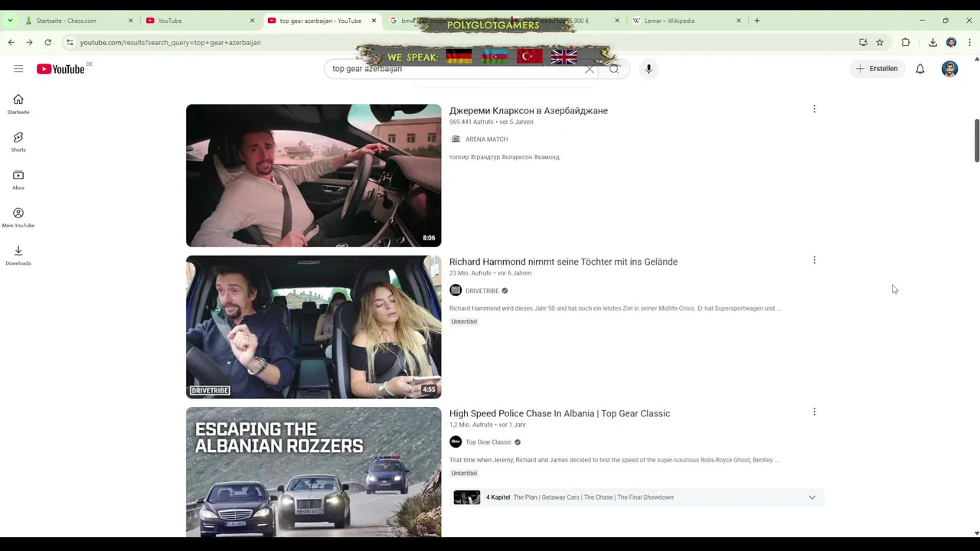Open video title Джереми Кларксон в Азербайджане
This screenshot has width=980, height=551.
point(528,110)
